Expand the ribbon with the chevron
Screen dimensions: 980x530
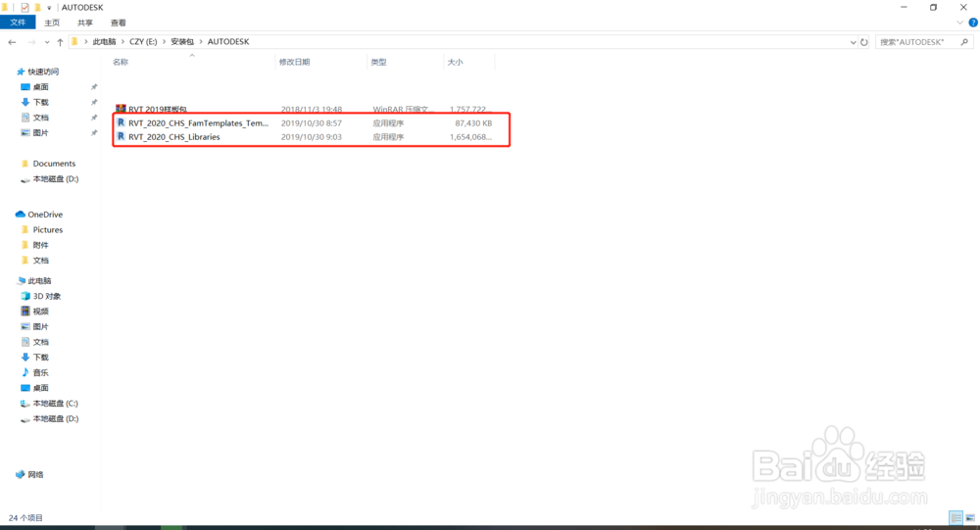[960, 23]
